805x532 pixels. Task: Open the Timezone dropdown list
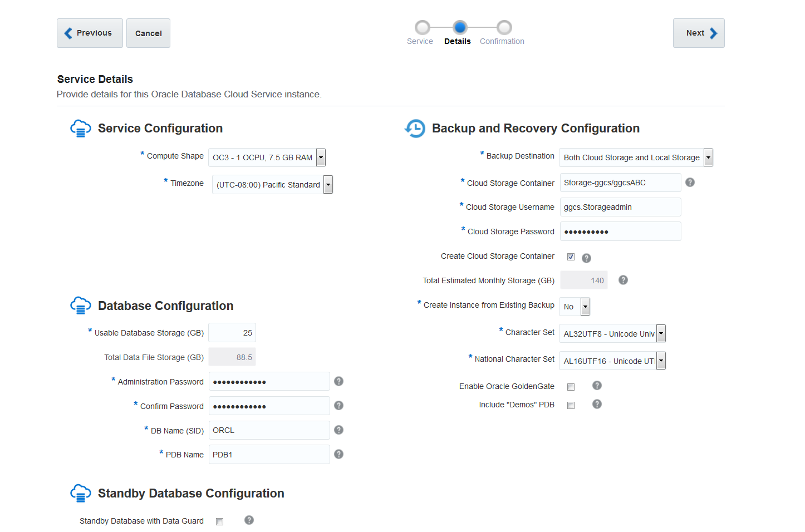click(x=328, y=185)
